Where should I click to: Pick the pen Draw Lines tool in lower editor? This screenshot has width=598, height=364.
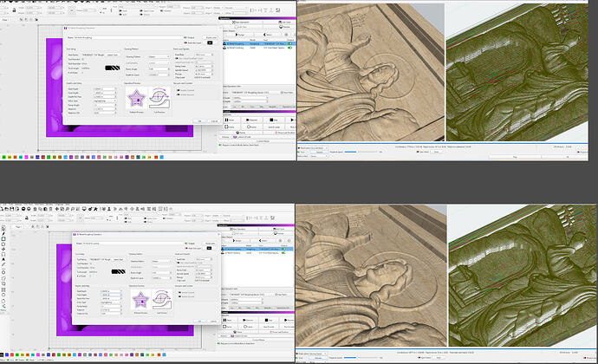coord(3,233)
